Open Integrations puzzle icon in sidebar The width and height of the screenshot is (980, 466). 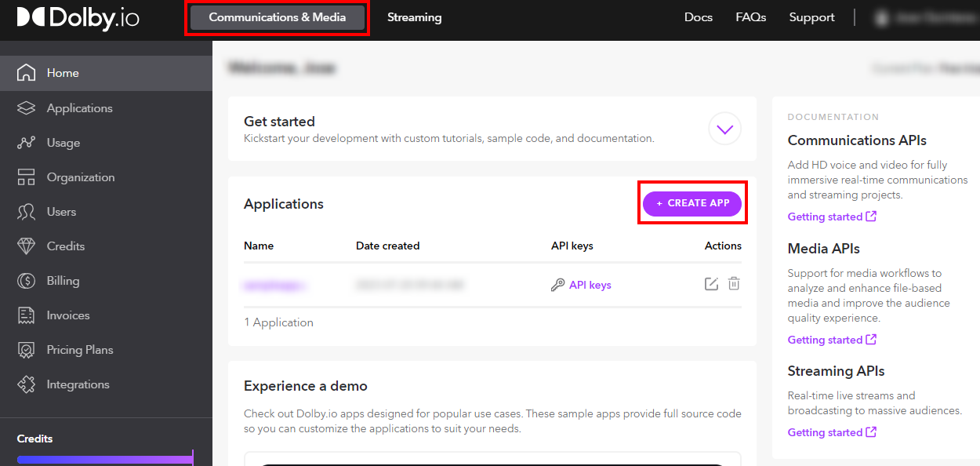(27, 384)
